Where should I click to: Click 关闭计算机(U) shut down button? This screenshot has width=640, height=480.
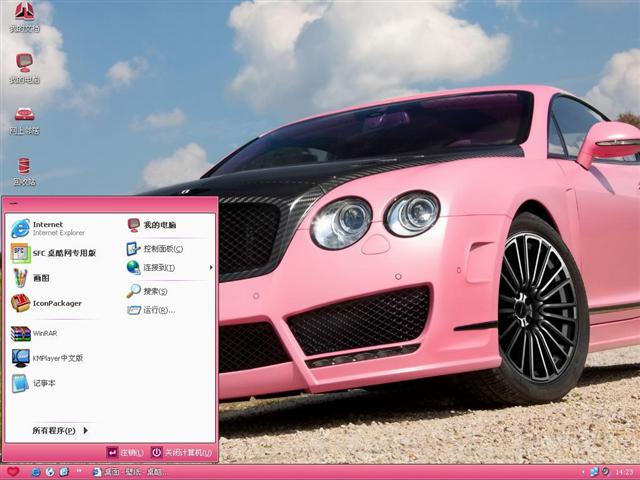tap(181, 452)
